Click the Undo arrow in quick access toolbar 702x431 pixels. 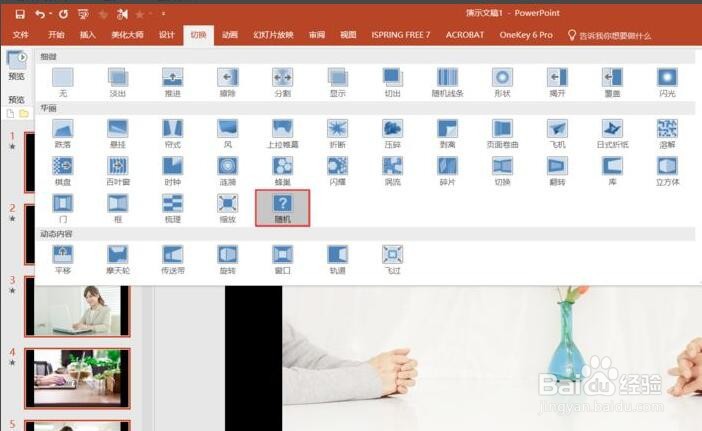[40, 14]
